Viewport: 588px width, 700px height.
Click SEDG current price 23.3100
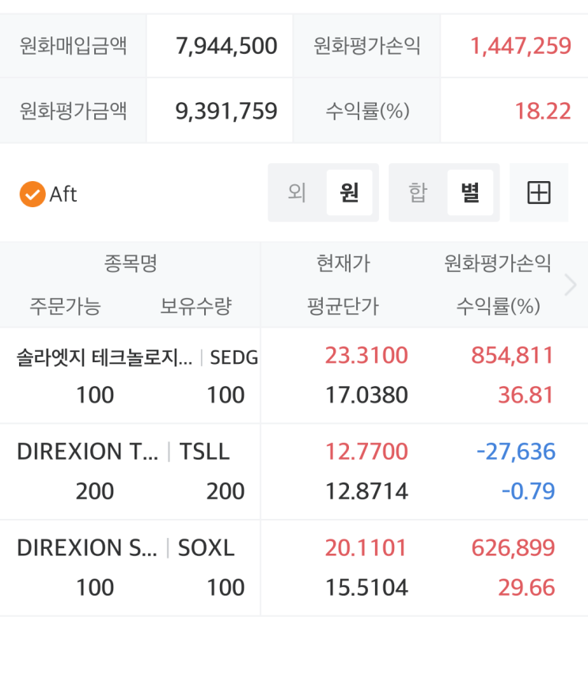(x=366, y=356)
